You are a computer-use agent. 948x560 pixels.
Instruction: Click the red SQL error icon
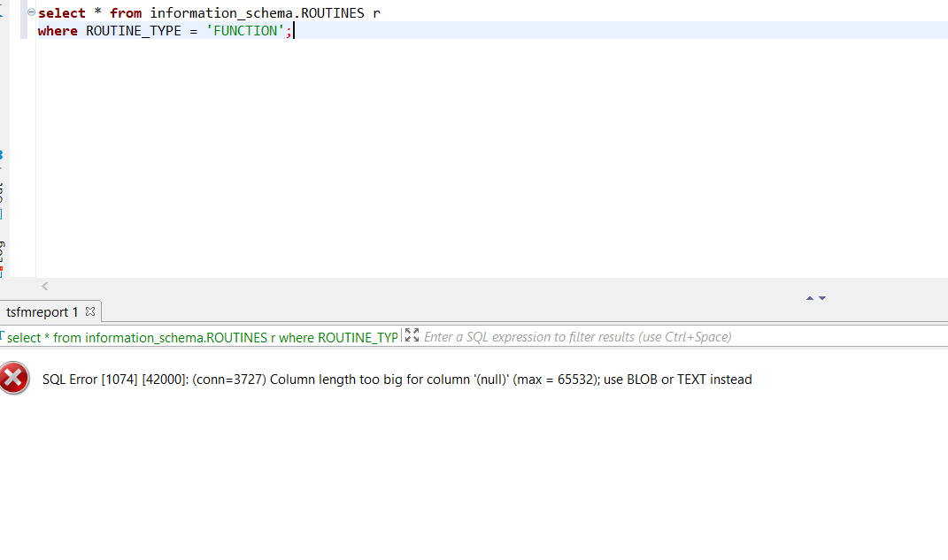coord(14,379)
